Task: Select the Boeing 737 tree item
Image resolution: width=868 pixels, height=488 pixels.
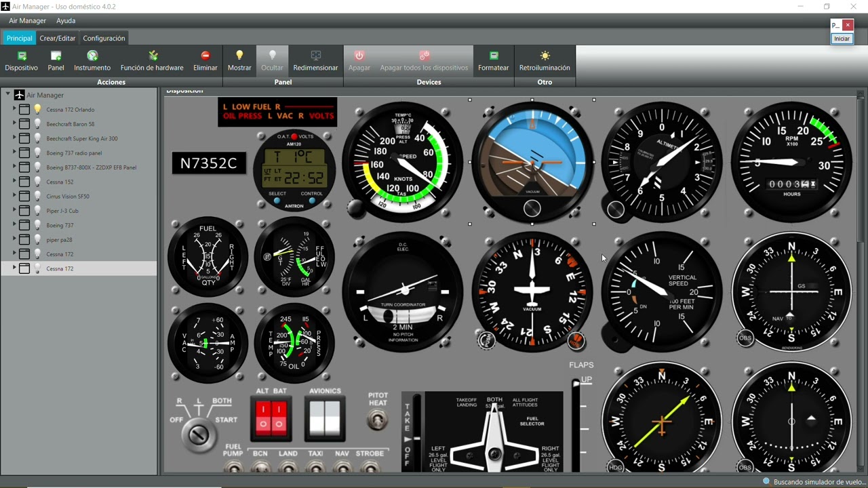Action: point(60,225)
